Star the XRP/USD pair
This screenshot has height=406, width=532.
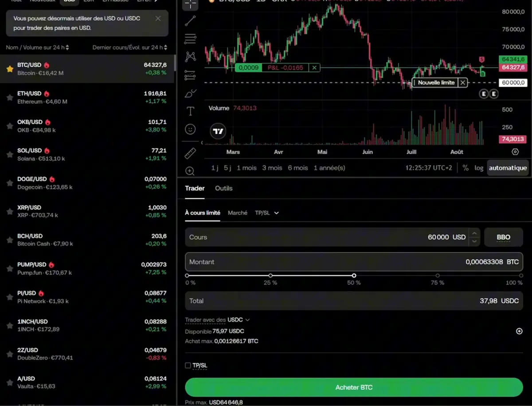point(9,211)
